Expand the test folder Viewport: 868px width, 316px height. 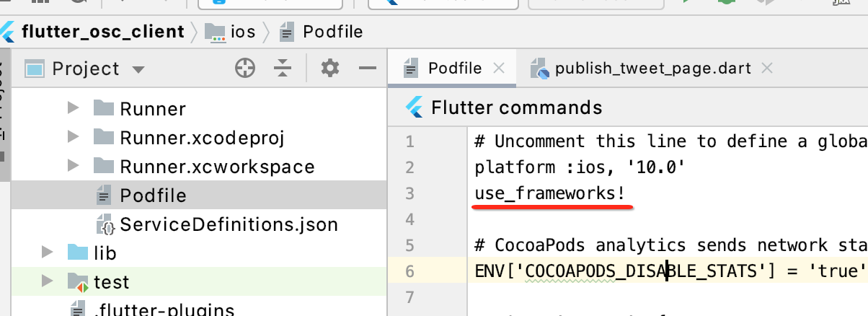[x=48, y=281]
